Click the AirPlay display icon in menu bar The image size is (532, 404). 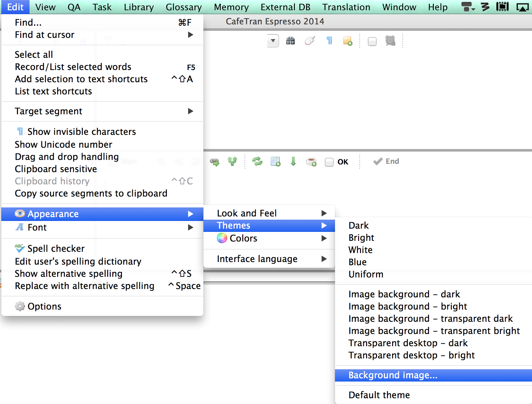click(522, 7)
